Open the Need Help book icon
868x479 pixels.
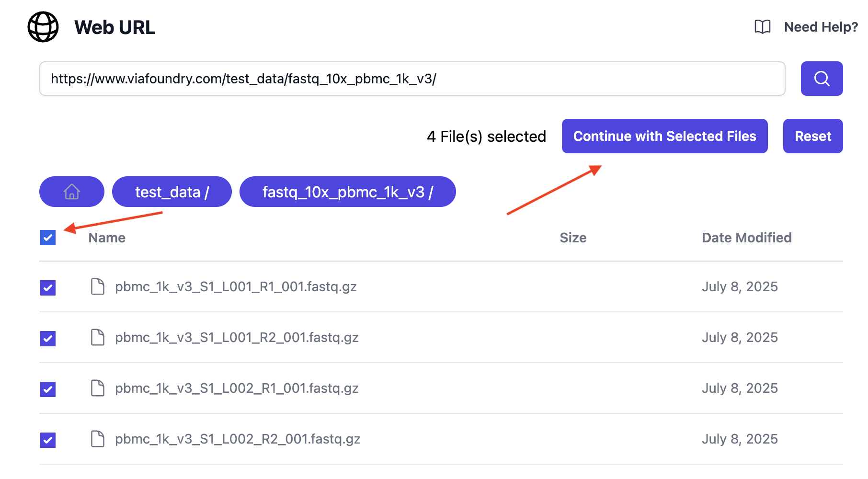pyautogui.click(x=763, y=27)
